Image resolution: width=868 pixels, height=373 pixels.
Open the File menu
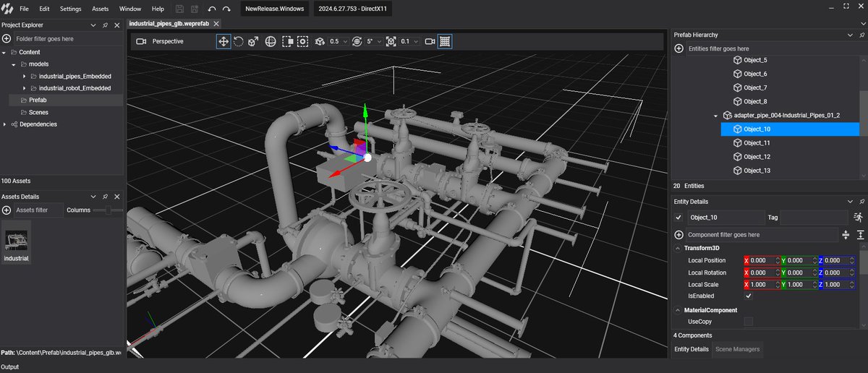click(x=24, y=9)
